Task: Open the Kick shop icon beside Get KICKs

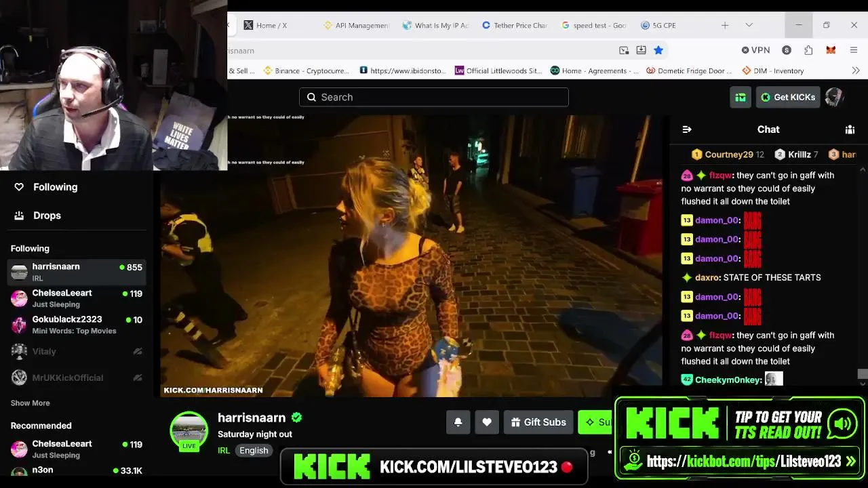Action: pos(741,97)
